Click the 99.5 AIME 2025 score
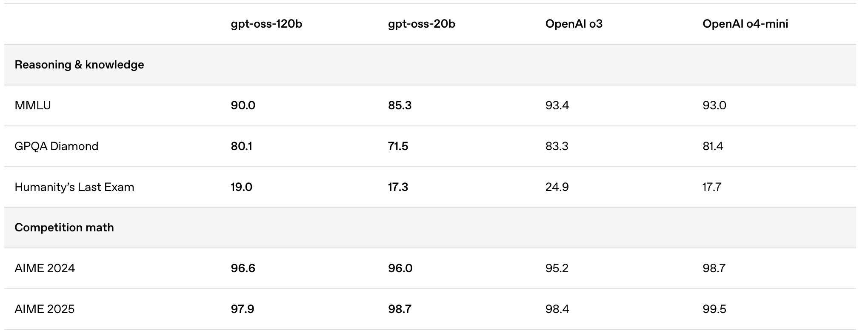868x336 pixels. tap(714, 309)
